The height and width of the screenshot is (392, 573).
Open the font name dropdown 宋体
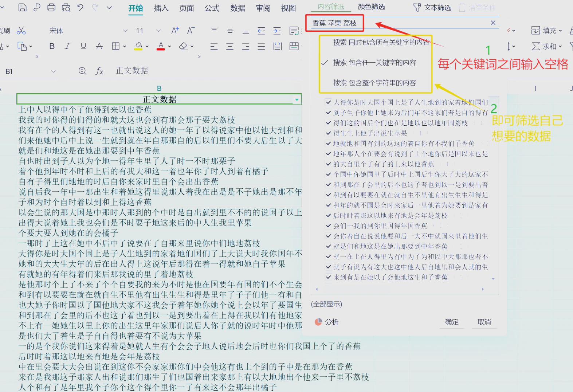coord(125,31)
